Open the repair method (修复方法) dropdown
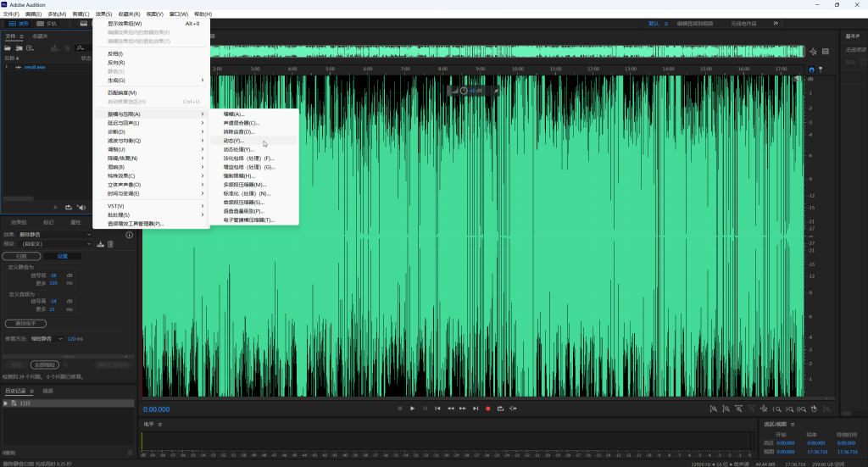The height and width of the screenshot is (467, 868). pos(47,339)
